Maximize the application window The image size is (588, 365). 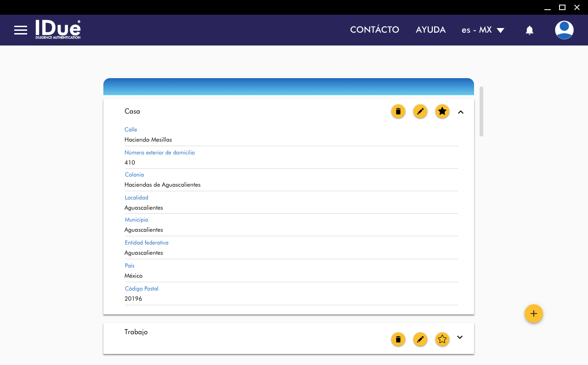562,7
